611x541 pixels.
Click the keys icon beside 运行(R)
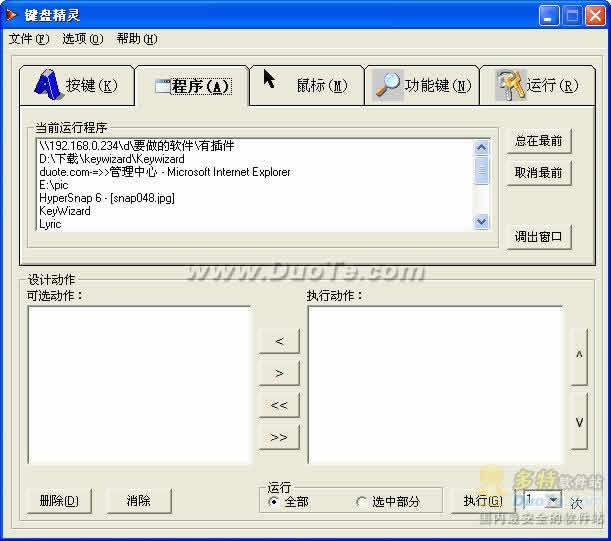(x=510, y=85)
